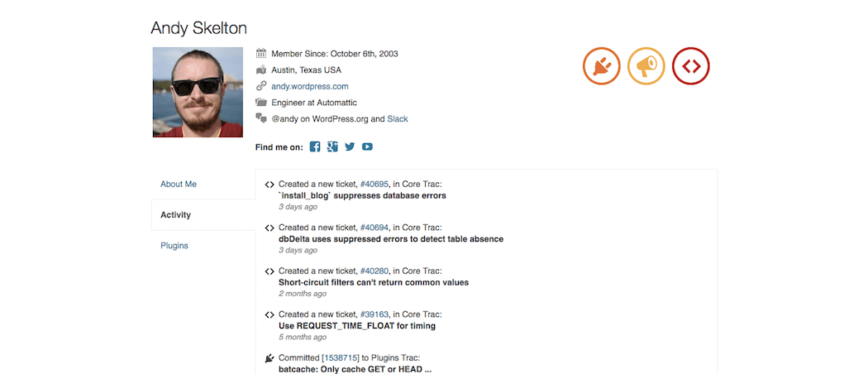Image resolution: width=868 pixels, height=374 pixels.
Task: Visit the andy.wordpress.com link
Action: pos(310,86)
